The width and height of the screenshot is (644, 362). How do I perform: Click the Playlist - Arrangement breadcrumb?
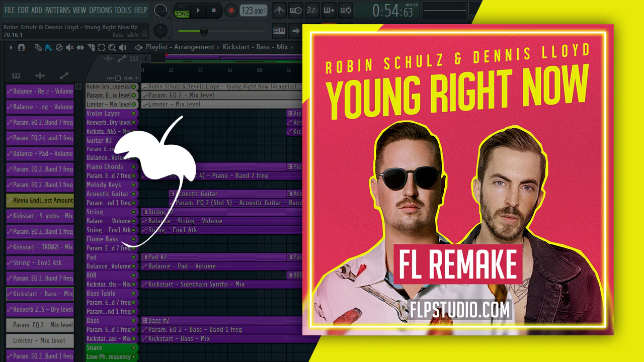180,47
